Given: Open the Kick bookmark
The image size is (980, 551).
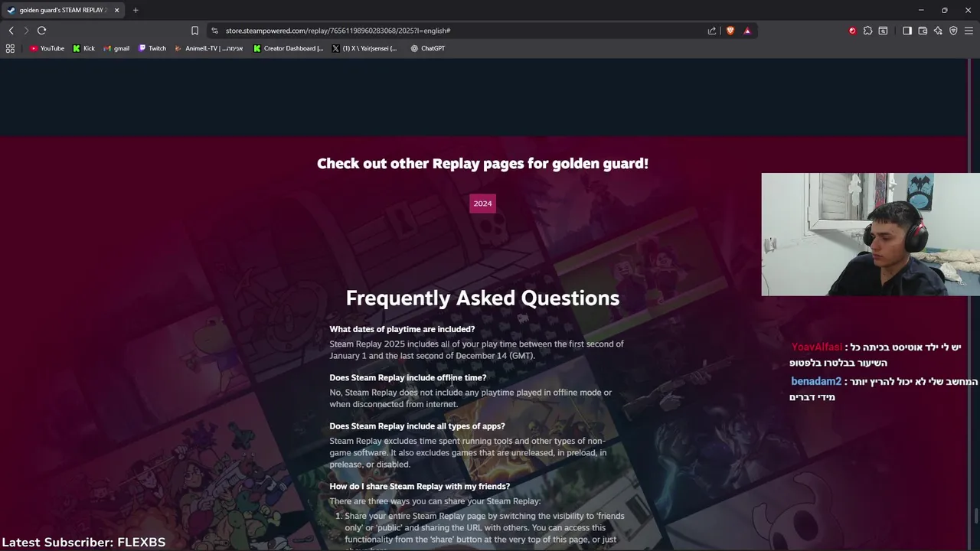Looking at the screenshot, I should pyautogui.click(x=83, y=48).
